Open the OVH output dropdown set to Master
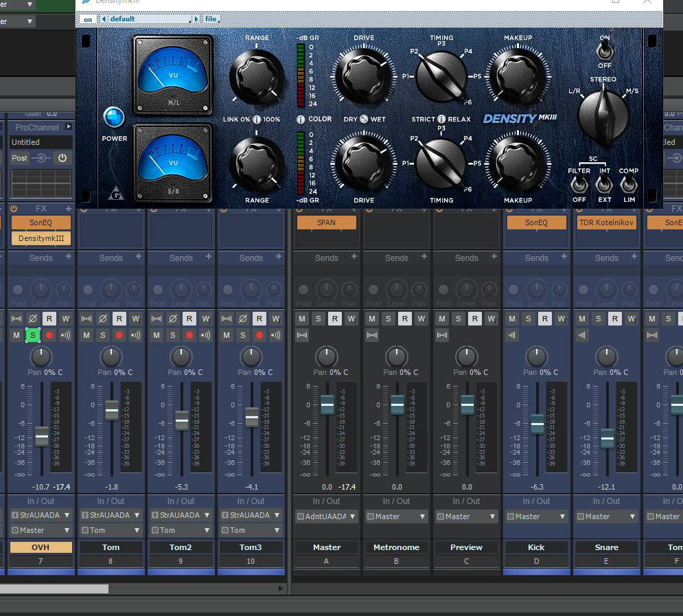Image resolution: width=683 pixels, height=616 pixels. click(41, 530)
